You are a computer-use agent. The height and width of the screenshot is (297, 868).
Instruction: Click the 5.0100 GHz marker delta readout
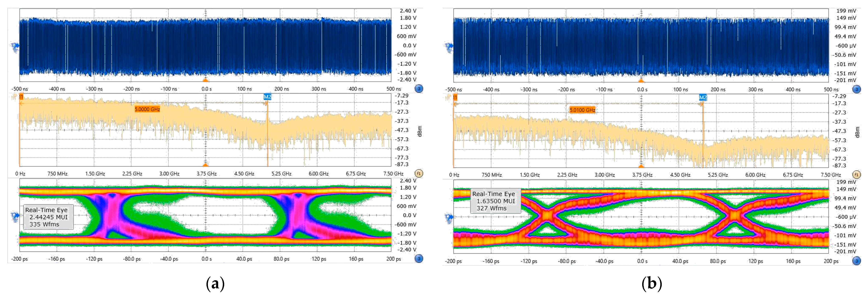(x=582, y=110)
